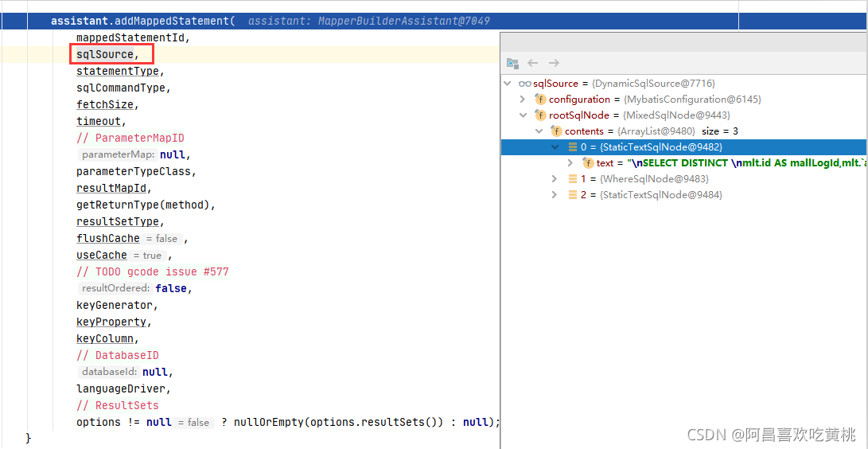Click the list element icon for index 2
This screenshot has width=868, height=449.
tap(572, 195)
